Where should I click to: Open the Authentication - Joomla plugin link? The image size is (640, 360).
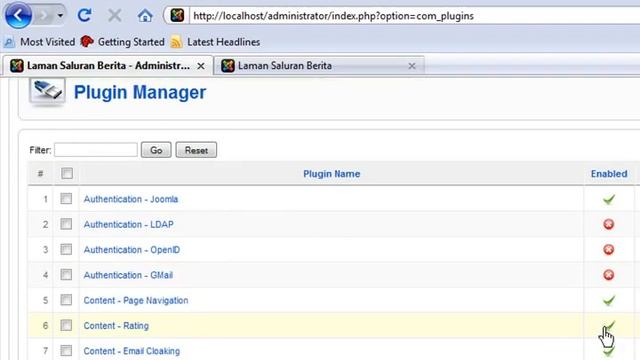point(131,199)
